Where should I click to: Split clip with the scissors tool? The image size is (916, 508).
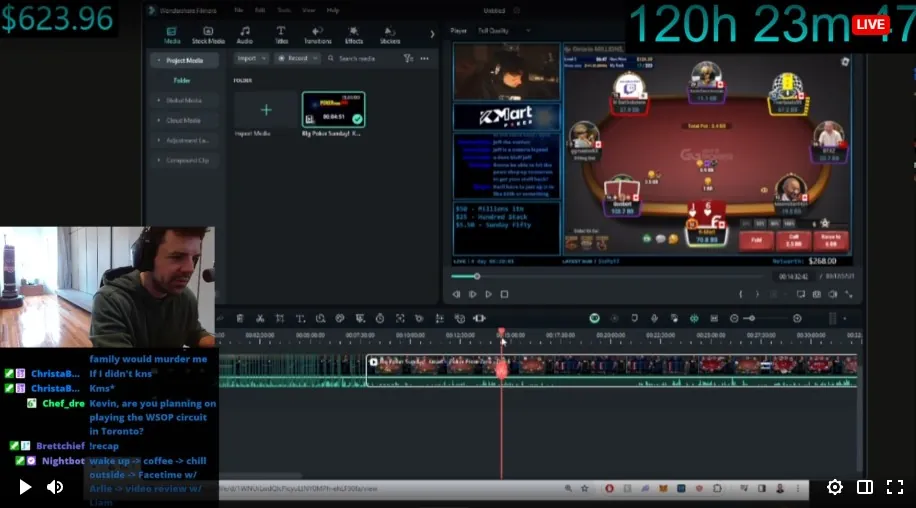[260, 318]
